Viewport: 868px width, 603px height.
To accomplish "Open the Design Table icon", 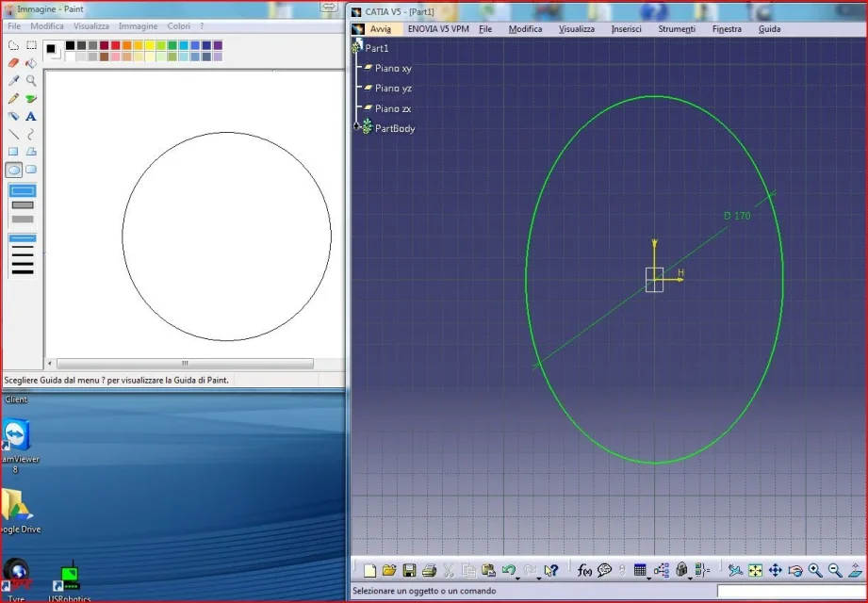I will pyautogui.click(x=640, y=570).
